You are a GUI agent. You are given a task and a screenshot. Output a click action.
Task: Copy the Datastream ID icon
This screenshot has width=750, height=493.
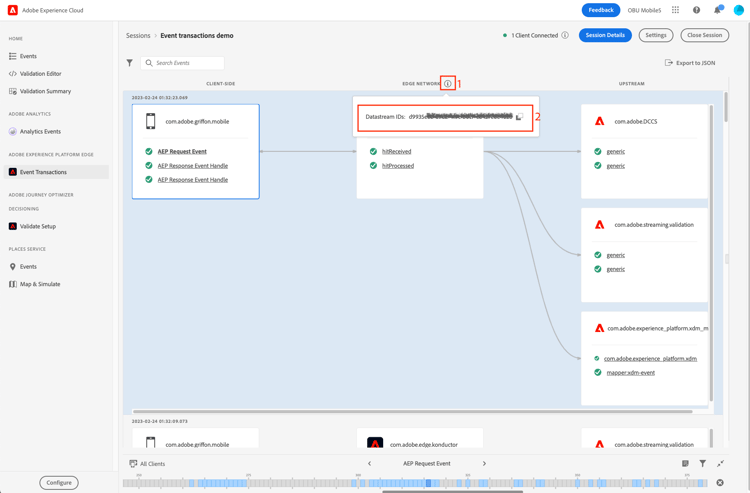[519, 117]
